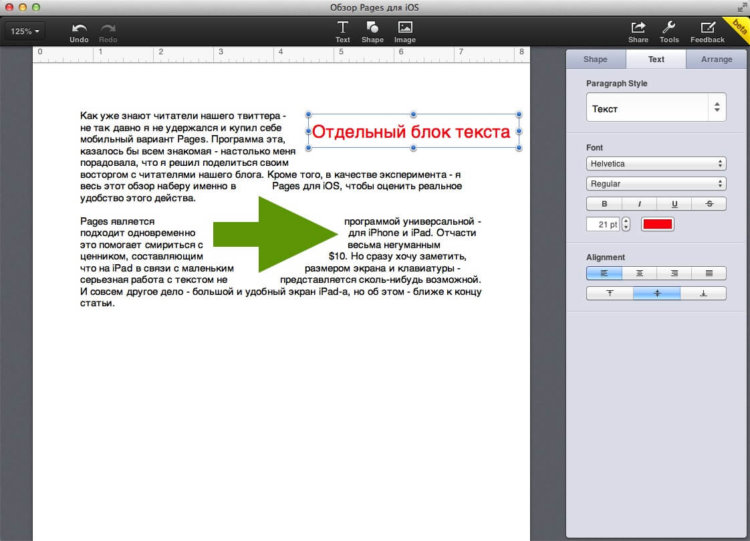
Task: Click the green zoom window button
Action: coord(36,7)
